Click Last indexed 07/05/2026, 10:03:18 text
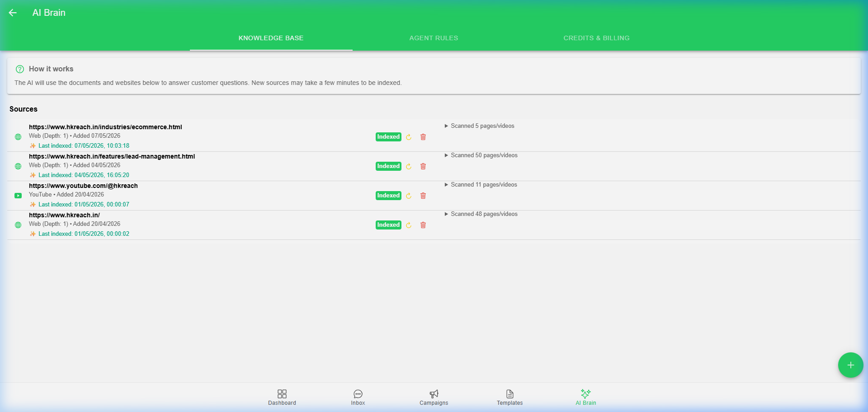Image resolution: width=868 pixels, height=412 pixels. [84, 146]
